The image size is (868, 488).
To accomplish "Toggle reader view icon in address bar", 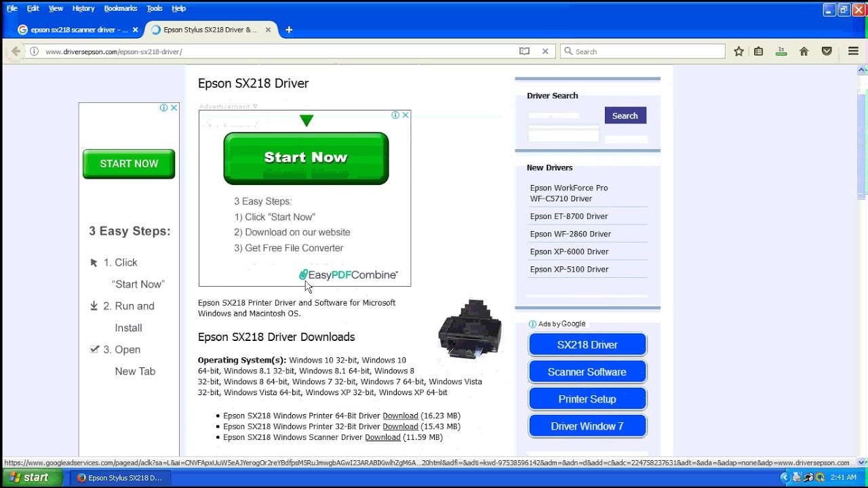I will (524, 52).
